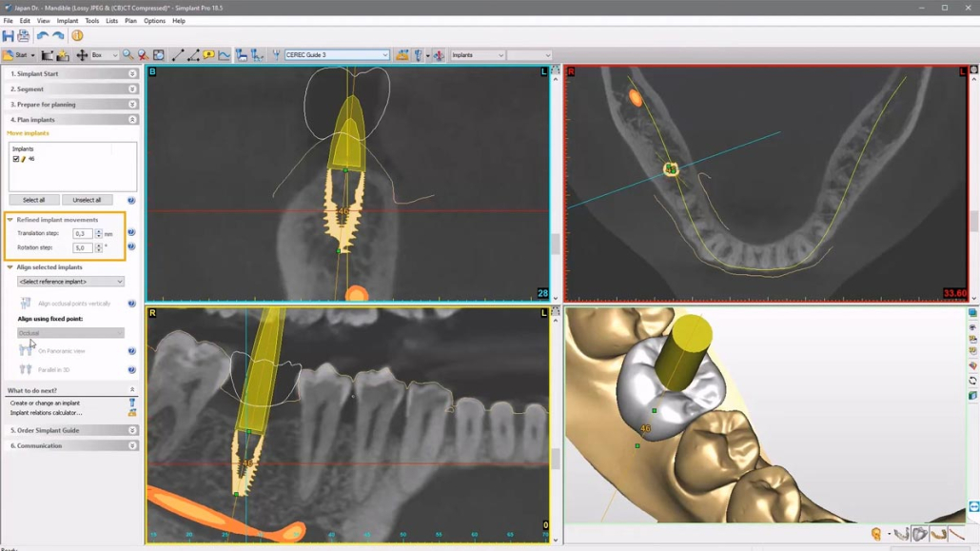Select the zoom magnifier tool

(x=127, y=55)
